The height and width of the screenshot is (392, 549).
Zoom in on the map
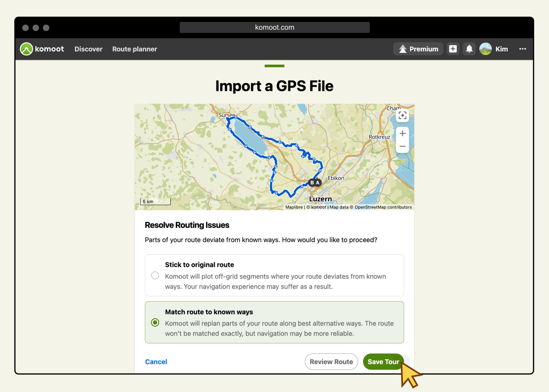click(x=402, y=134)
